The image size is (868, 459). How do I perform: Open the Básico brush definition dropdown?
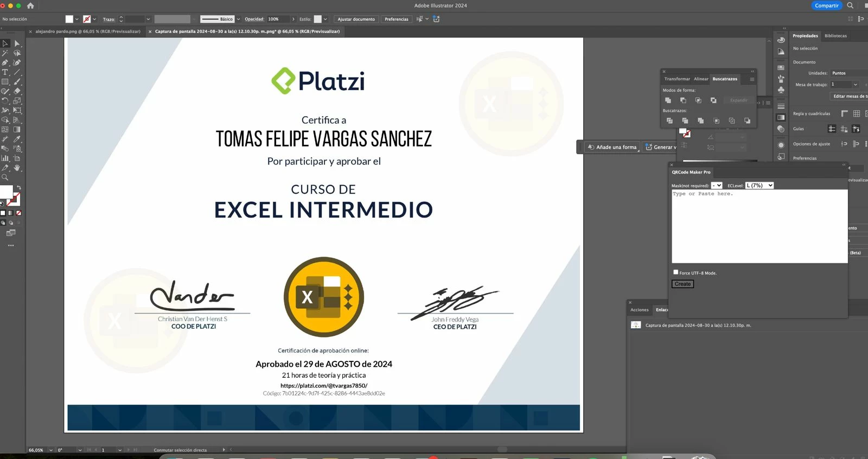(238, 19)
